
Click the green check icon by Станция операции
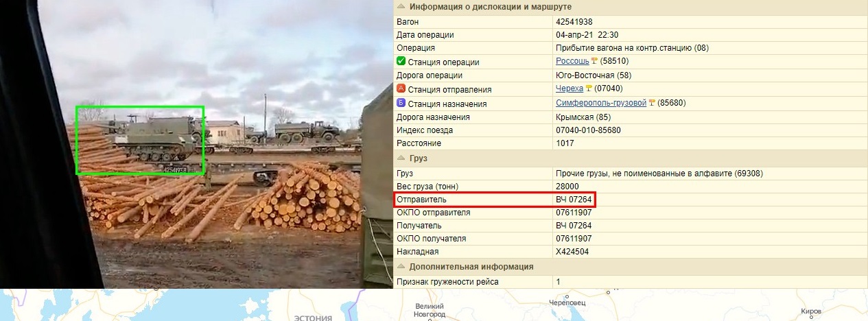coord(401,61)
